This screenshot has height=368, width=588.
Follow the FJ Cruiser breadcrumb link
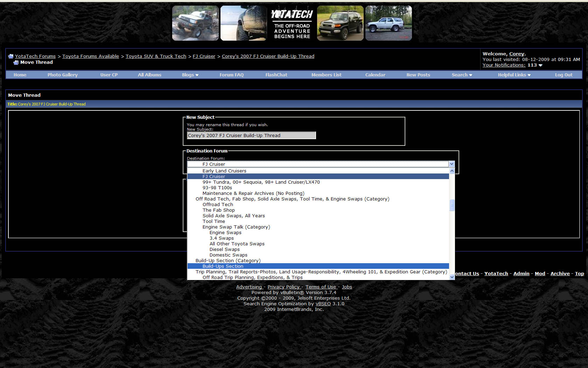tap(204, 56)
